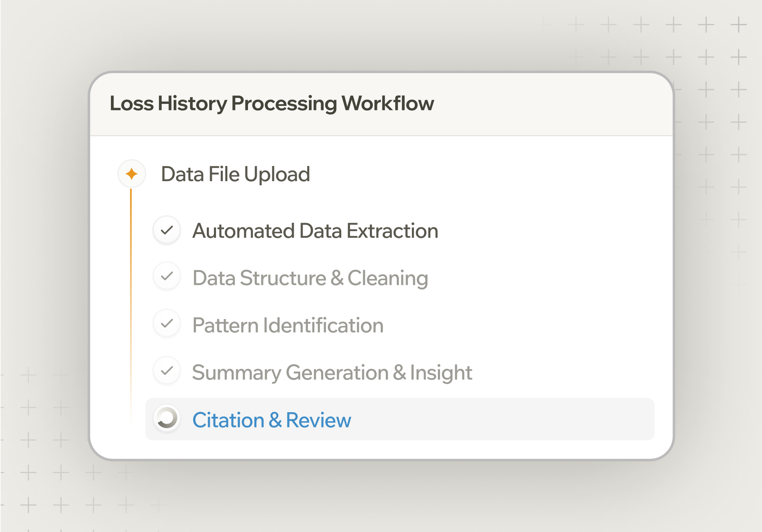Click the orange sparkle icon beside Data File Upload
Image resolution: width=762 pixels, height=532 pixels.
pos(132,174)
